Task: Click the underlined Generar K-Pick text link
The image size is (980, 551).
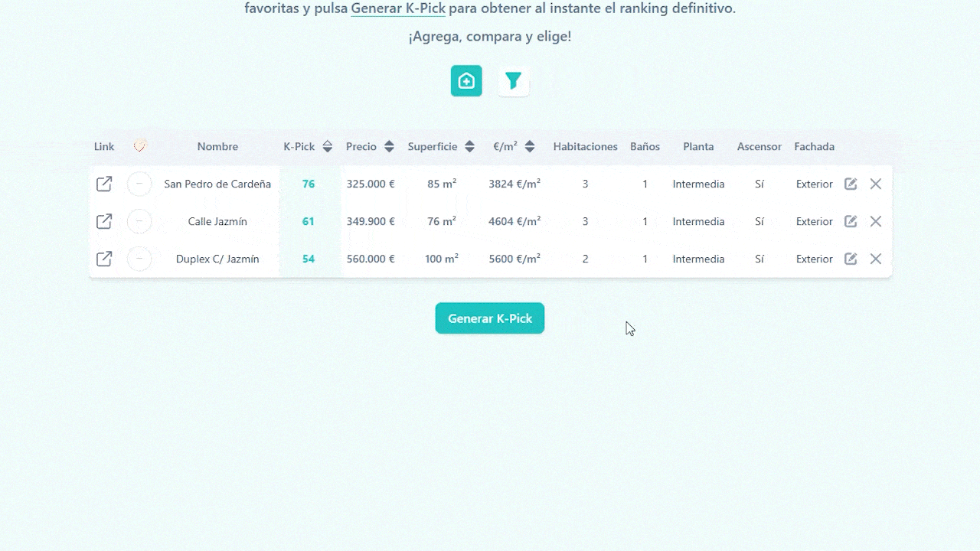Action: pyautogui.click(x=398, y=9)
